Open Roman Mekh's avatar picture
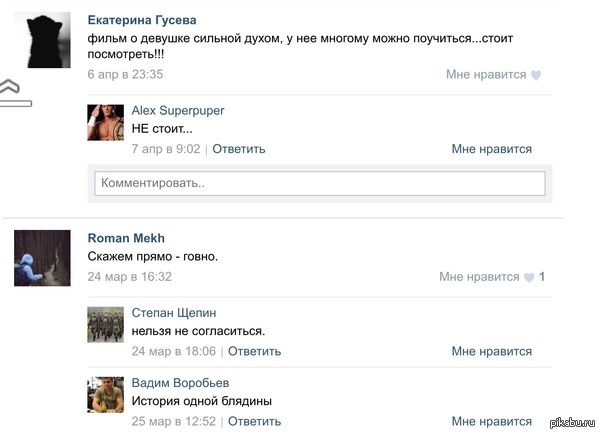Screen dimensions: 600x434 click(43, 258)
